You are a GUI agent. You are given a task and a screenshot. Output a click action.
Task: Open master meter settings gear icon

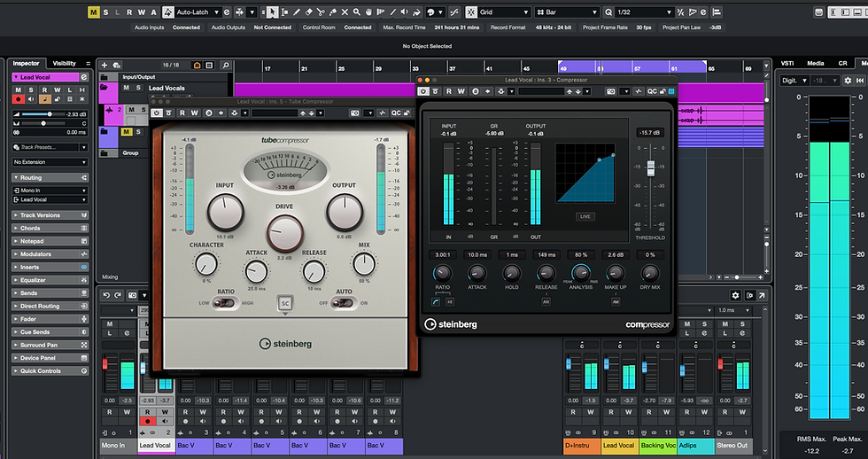(x=848, y=81)
